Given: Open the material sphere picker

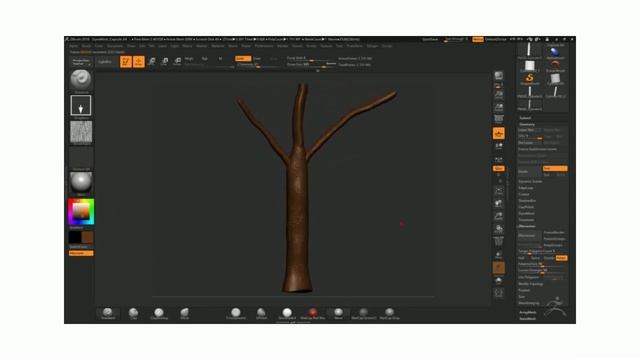Looking at the screenshot, I should (81, 182).
